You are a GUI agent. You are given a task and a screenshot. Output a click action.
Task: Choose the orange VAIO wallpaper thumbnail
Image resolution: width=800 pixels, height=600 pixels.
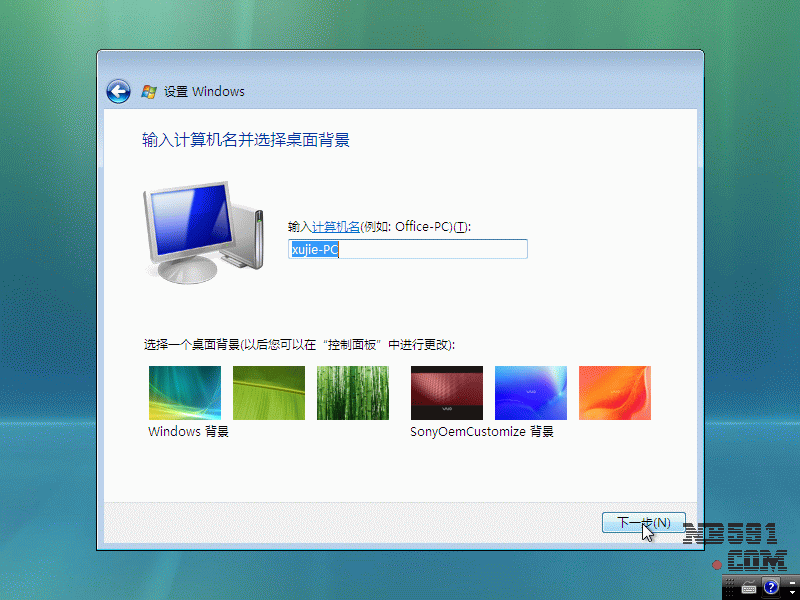(615, 393)
